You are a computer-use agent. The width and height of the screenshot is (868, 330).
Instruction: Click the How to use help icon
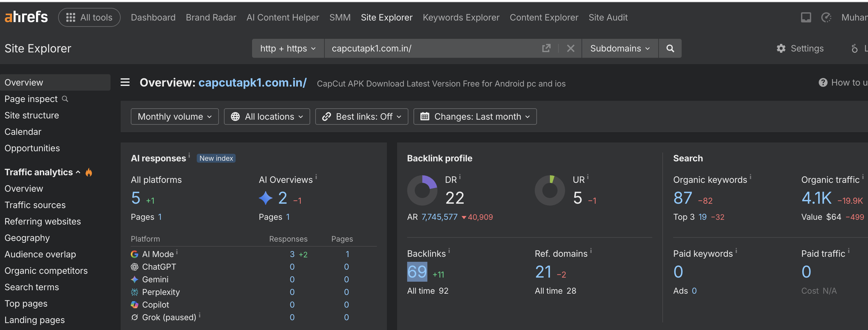click(x=823, y=82)
